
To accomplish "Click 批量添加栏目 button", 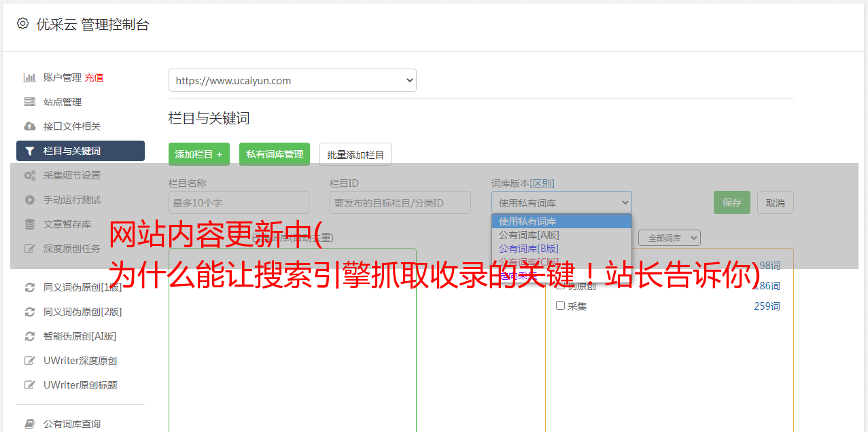I will tap(355, 154).
